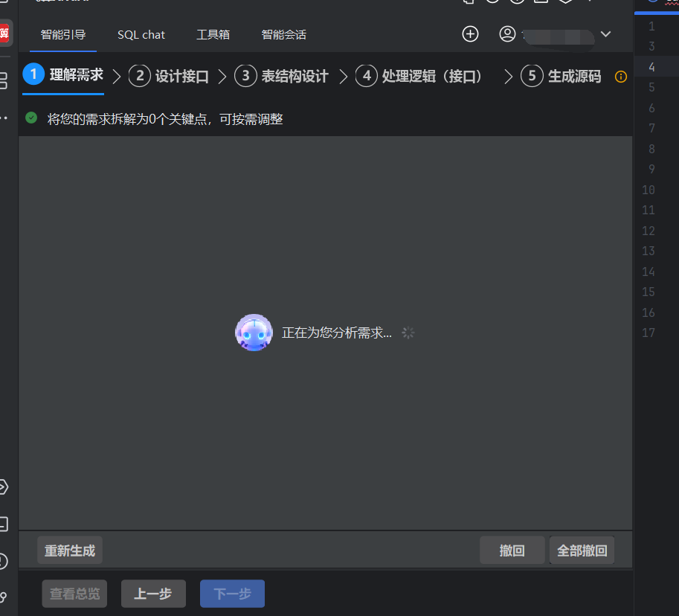Select step 3 表结构设计 circle
This screenshot has width=679, height=616.
(245, 76)
